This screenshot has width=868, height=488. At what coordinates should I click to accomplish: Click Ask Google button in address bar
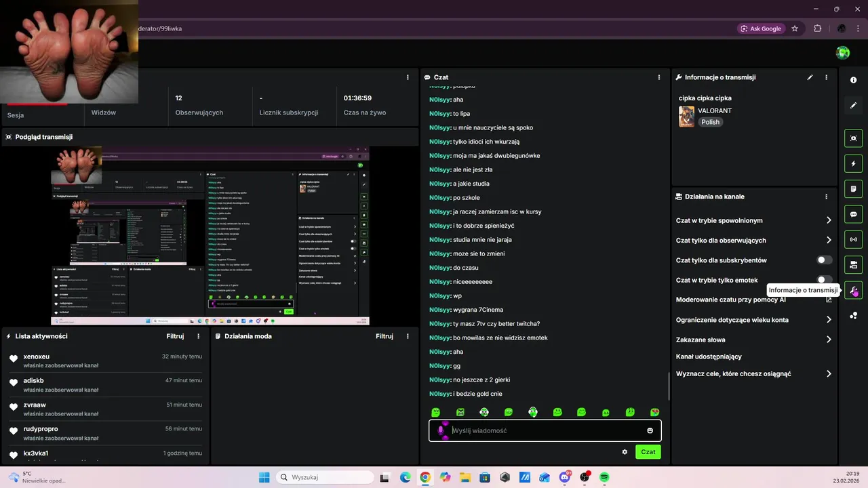pos(761,28)
